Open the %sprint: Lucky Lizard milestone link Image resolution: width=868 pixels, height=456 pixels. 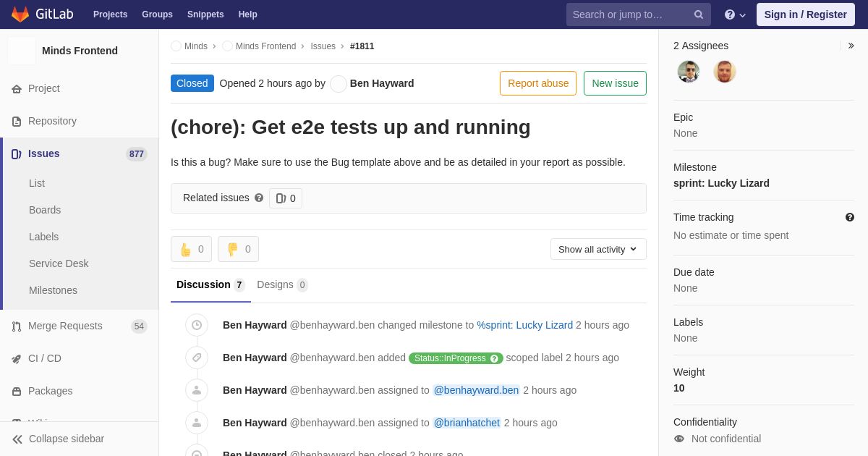click(524, 325)
